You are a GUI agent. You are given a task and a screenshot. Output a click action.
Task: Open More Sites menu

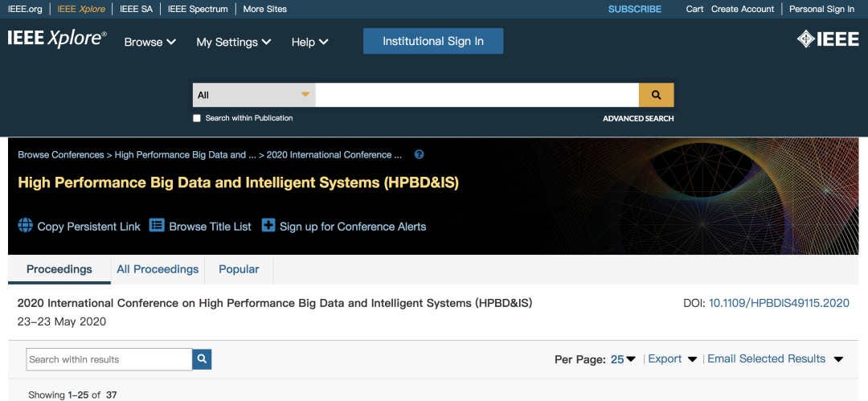coord(264,9)
